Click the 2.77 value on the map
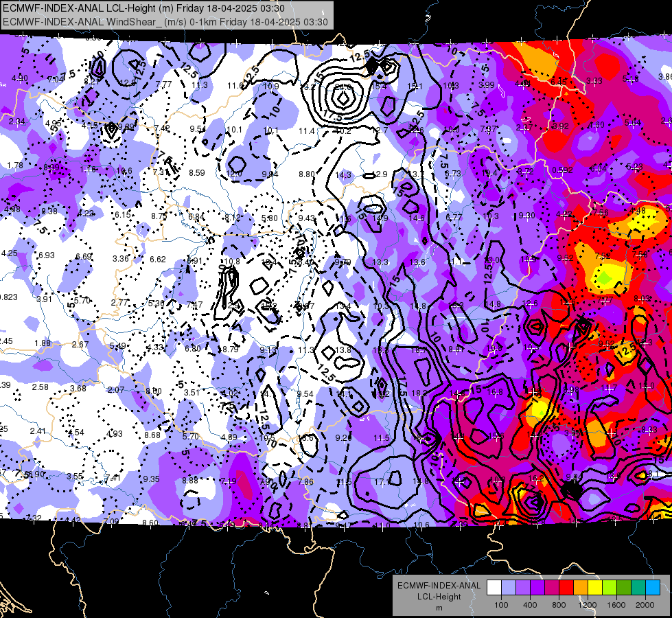The image size is (672, 618). pos(119,302)
